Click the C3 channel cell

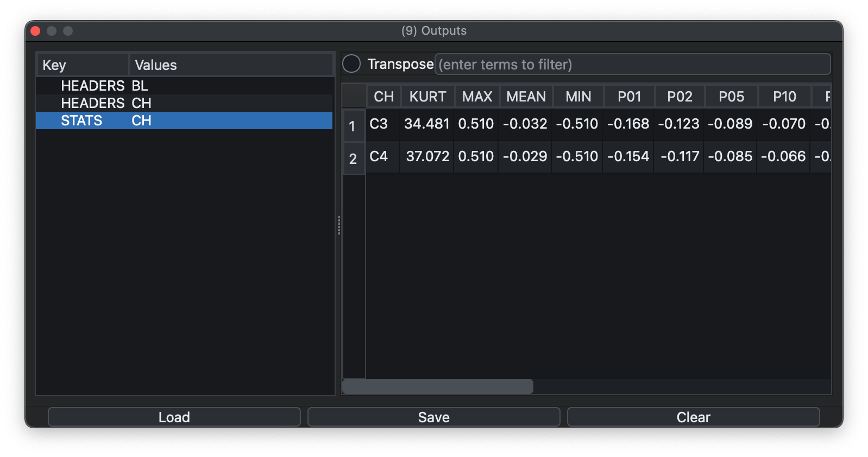pyautogui.click(x=383, y=124)
